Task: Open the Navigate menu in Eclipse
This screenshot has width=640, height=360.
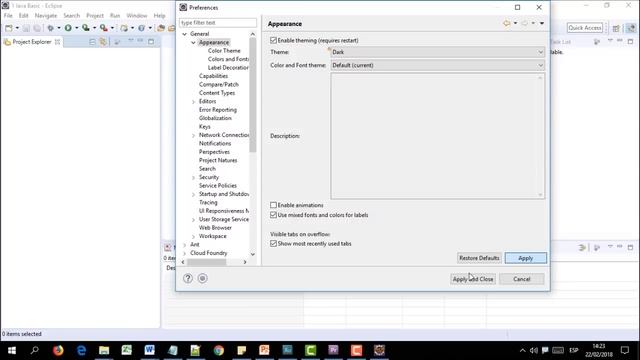Action: [x=46, y=16]
